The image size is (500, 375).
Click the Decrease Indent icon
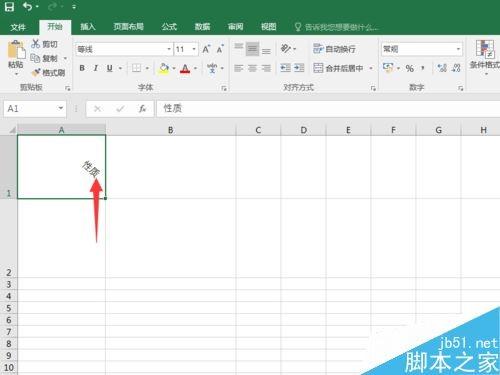coord(285,68)
